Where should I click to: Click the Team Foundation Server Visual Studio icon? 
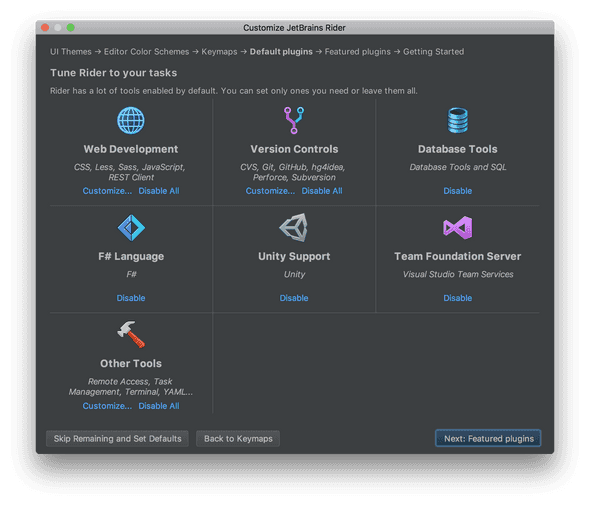tap(458, 228)
